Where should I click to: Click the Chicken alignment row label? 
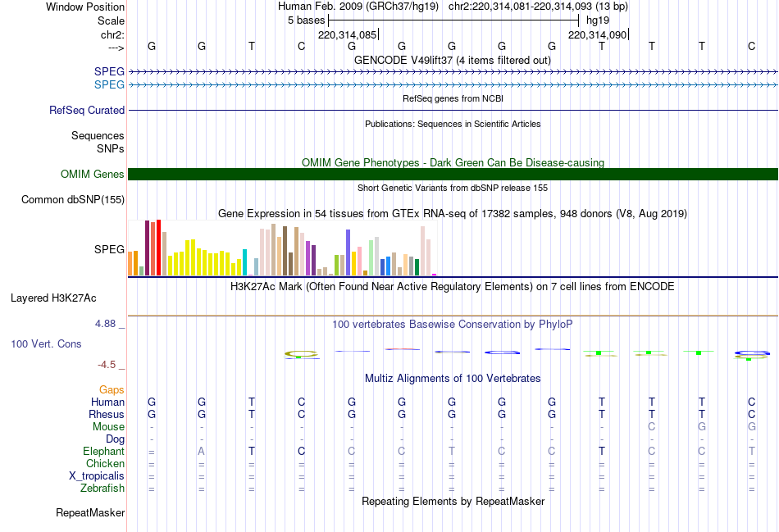click(105, 463)
